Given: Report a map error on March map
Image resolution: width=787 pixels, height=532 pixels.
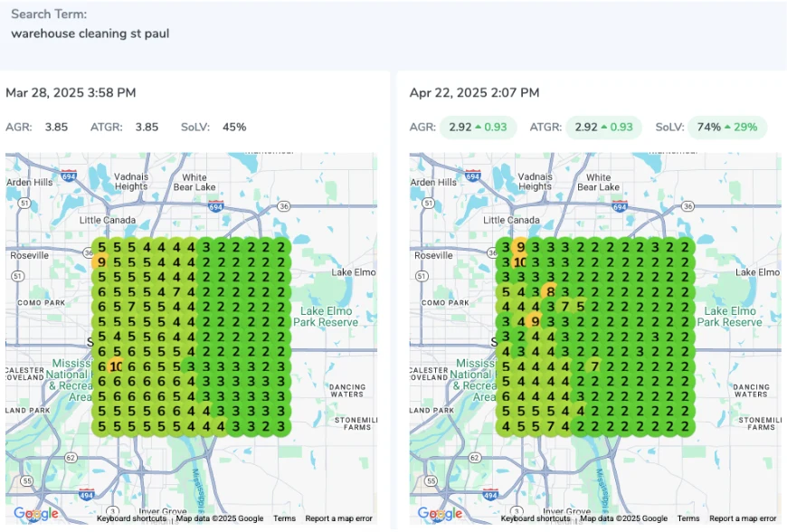Looking at the screenshot, I should 338,518.
